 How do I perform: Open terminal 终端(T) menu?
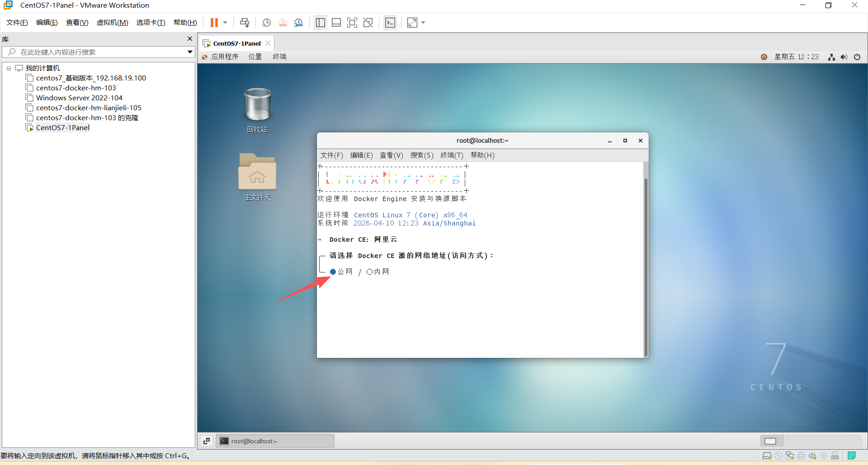452,155
